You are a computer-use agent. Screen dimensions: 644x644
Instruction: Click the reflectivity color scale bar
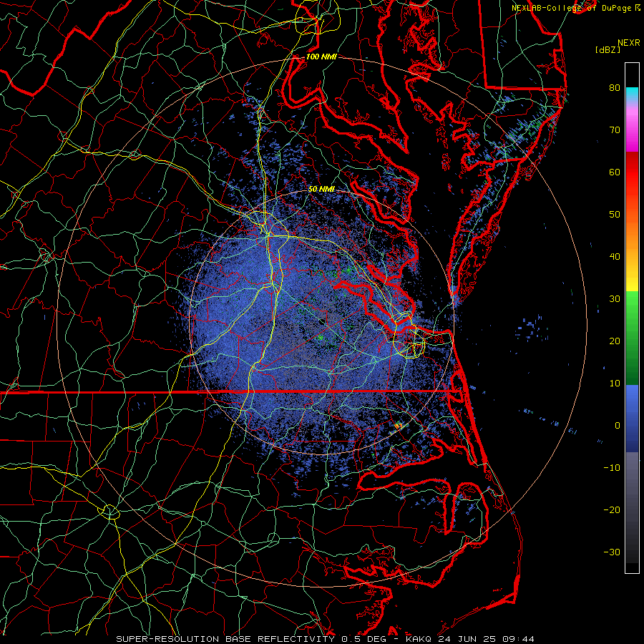coord(632,318)
